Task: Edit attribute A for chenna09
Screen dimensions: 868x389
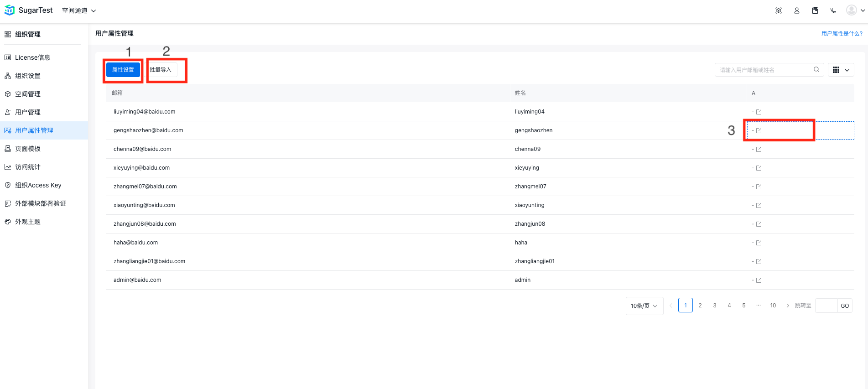Action: point(759,149)
